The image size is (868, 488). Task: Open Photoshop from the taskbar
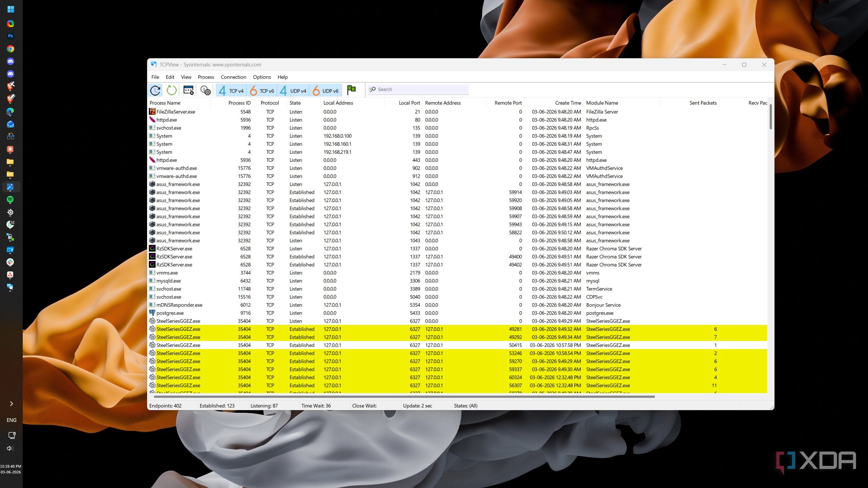[x=11, y=36]
